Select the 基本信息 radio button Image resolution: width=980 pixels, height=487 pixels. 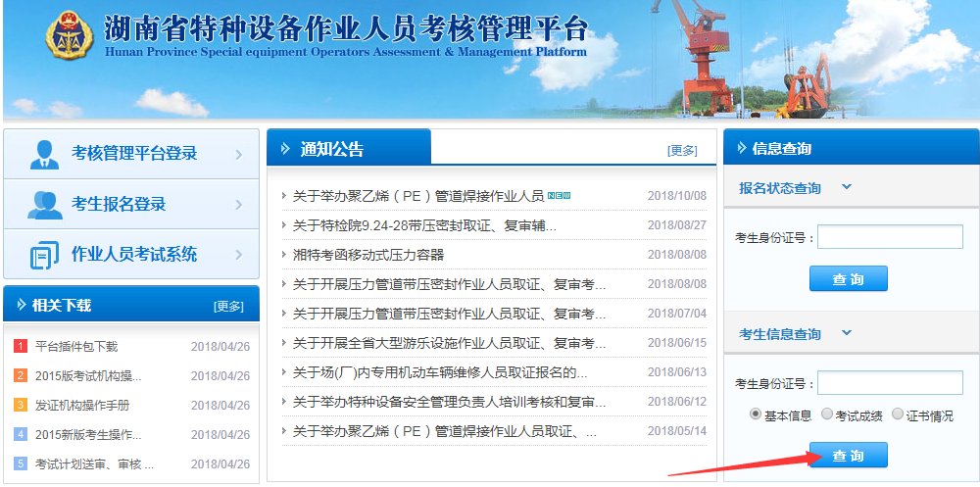[755, 414]
